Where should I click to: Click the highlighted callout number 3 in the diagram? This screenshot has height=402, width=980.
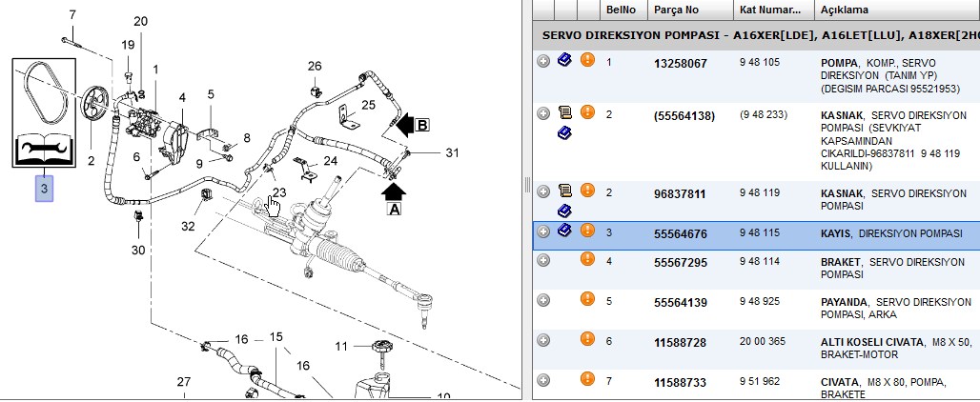click(x=45, y=189)
